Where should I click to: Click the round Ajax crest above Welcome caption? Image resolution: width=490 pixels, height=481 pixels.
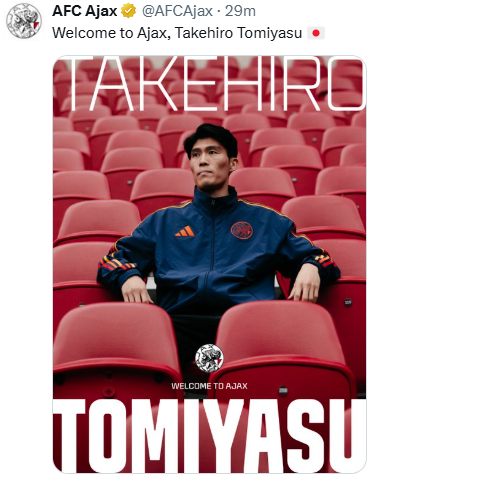coord(209,358)
